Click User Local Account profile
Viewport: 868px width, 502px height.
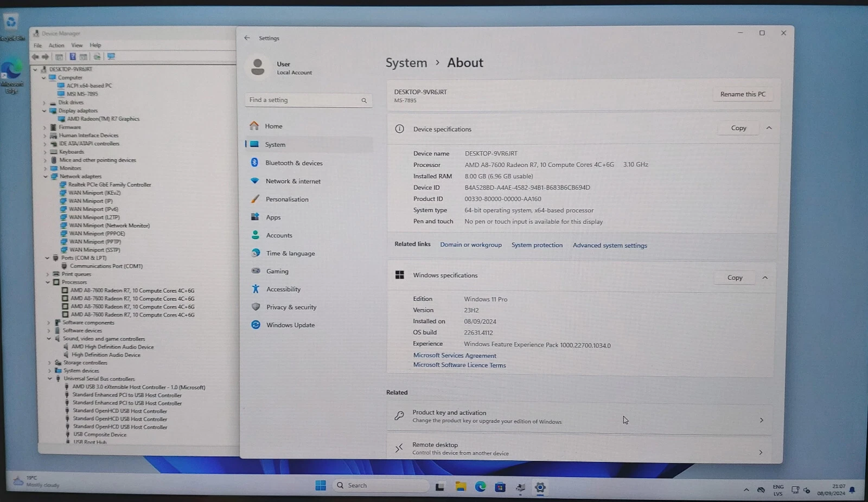click(281, 68)
